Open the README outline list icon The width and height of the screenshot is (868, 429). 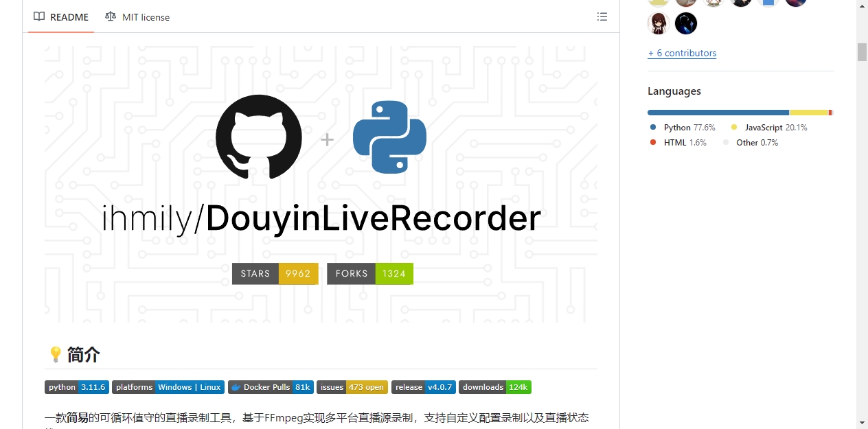point(602,16)
